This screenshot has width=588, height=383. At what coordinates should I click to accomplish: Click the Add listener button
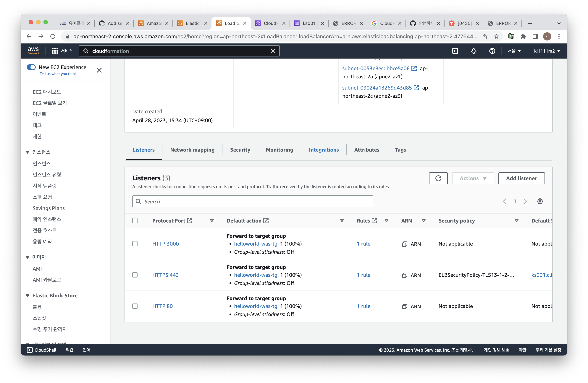pyautogui.click(x=521, y=178)
